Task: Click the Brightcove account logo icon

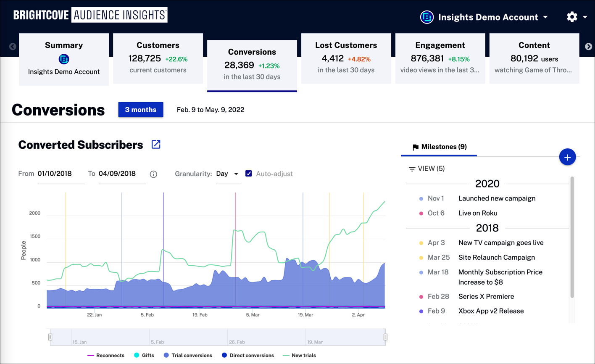Action: [427, 17]
